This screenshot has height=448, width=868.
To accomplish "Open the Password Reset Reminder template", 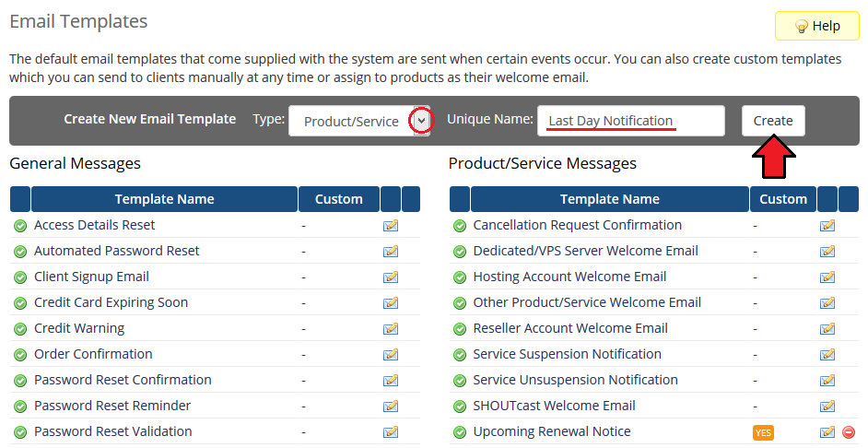I will (112, 406).
